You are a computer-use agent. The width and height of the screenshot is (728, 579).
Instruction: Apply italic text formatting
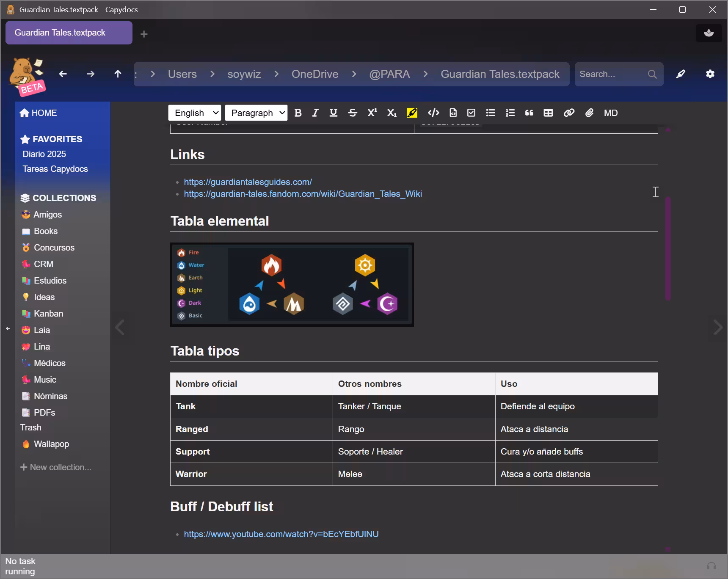(315, 113)
